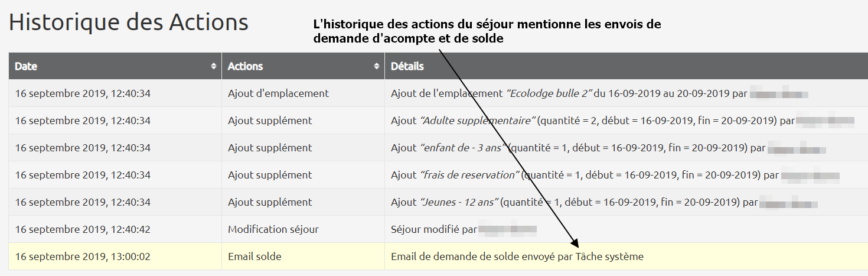The height and width of the screenshot is (276, 868).
Task: Click the "Ecolodge bulle 2" details text
Action: pos(549,93)
